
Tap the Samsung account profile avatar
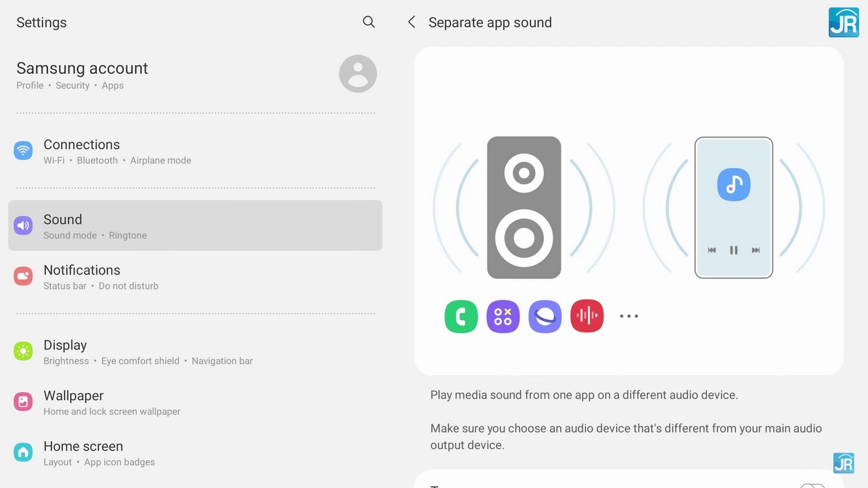tap(357, 74)
